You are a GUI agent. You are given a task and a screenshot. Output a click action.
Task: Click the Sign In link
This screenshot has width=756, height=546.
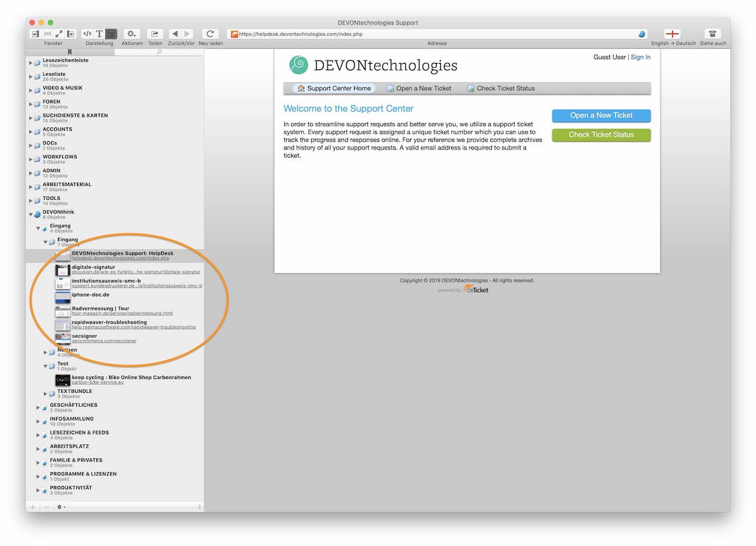[641, 57]
